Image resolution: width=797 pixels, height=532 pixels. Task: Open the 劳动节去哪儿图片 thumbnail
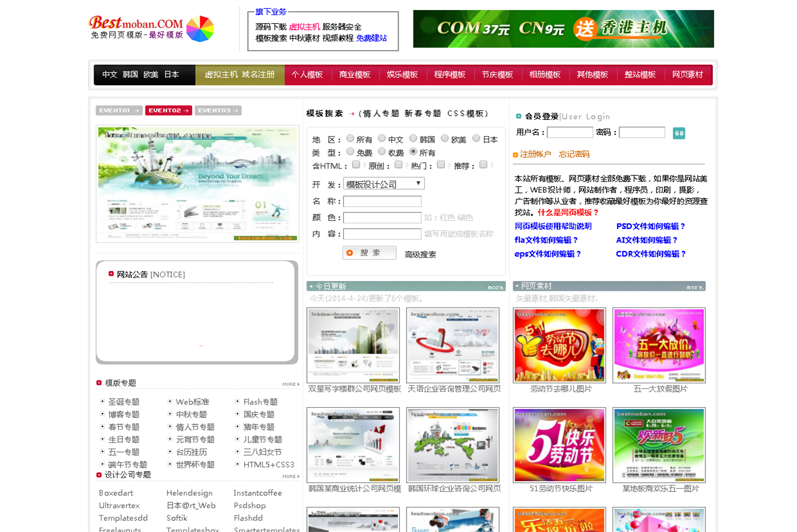[560, 345]
